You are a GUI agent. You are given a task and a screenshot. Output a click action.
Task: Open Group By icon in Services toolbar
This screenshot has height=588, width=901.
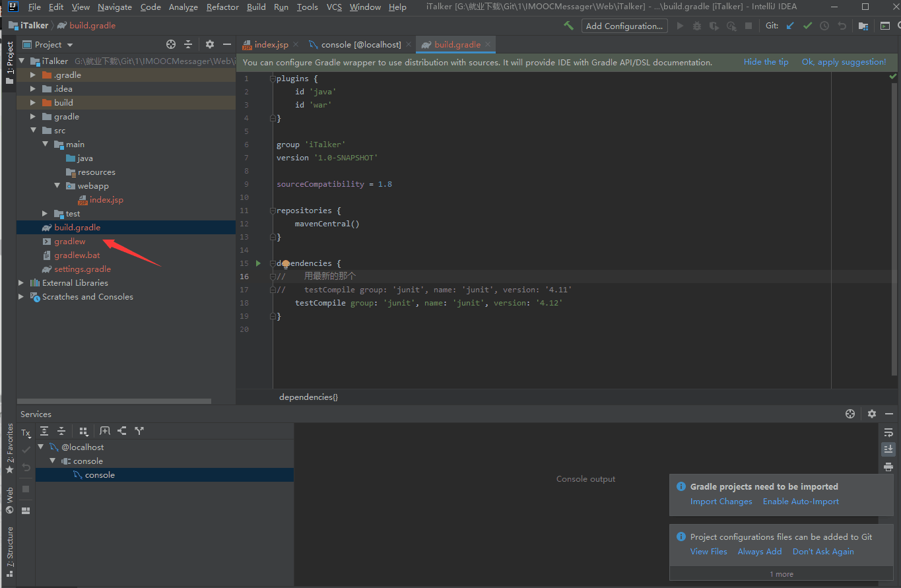pyautogui.click(x=84, y=431)
